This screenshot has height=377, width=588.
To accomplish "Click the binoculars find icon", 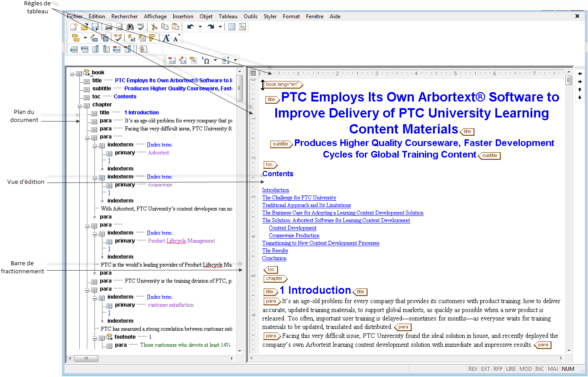I will click(130, 27).
